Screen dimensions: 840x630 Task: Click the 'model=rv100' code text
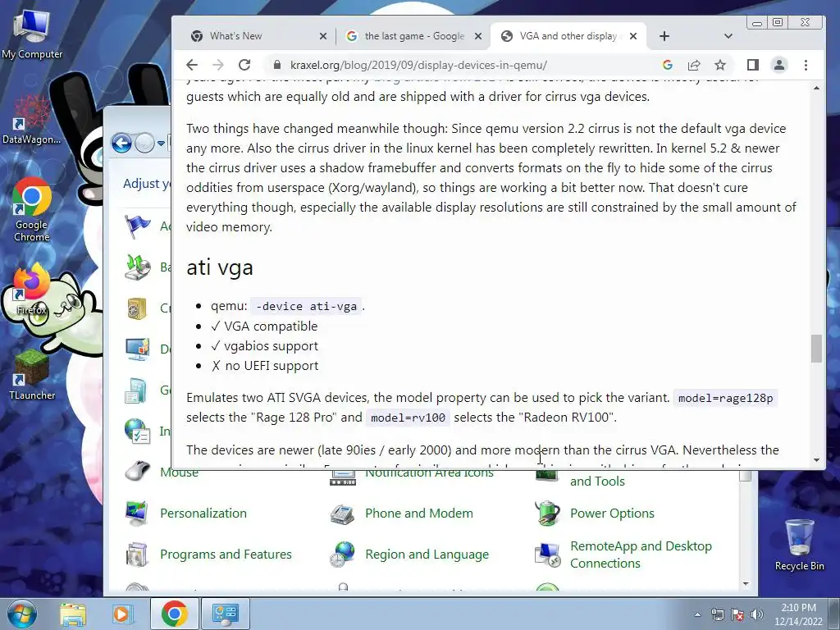tap(409, 418)
